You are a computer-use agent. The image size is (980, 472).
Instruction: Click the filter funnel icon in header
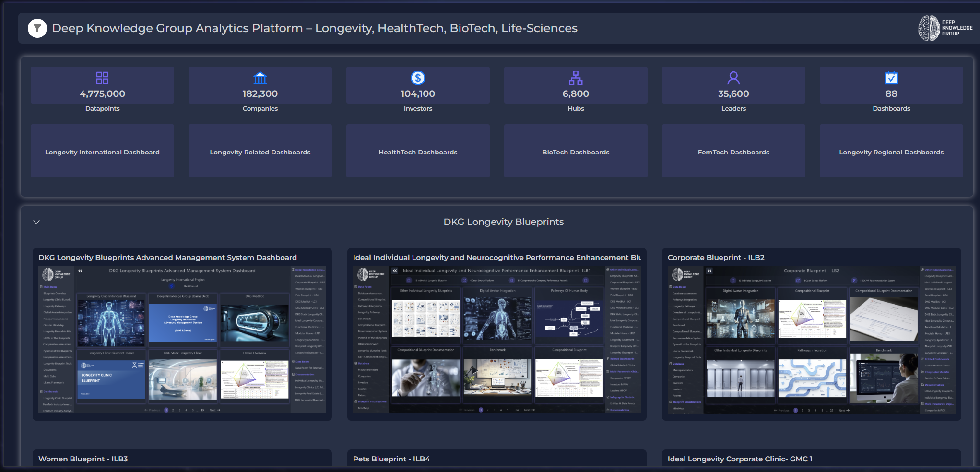(x=37, y=28)
